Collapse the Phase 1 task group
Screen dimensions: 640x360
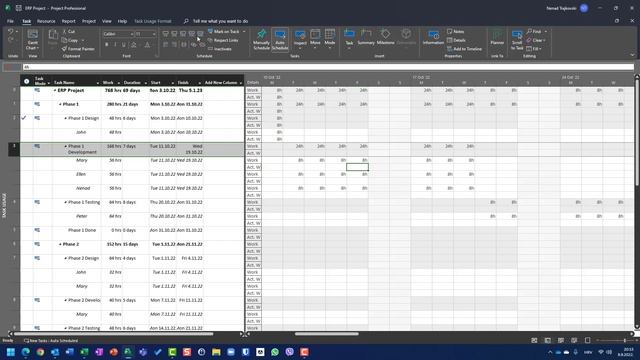[x=60, y=104]
